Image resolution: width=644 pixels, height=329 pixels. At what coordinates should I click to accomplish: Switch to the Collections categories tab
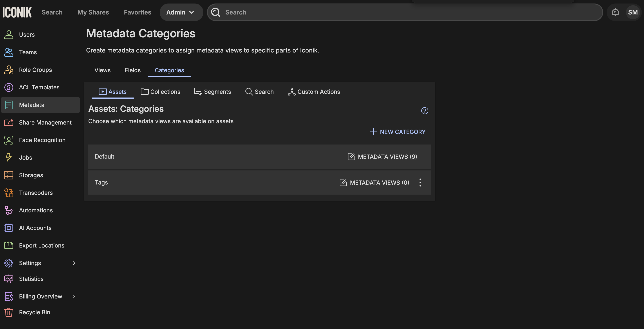(161, 92)
